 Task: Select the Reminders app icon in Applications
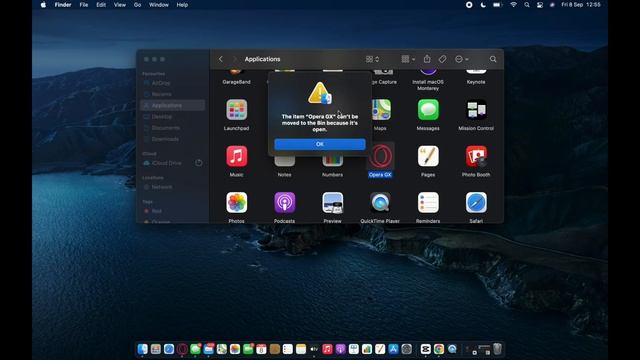coord(428,203)
